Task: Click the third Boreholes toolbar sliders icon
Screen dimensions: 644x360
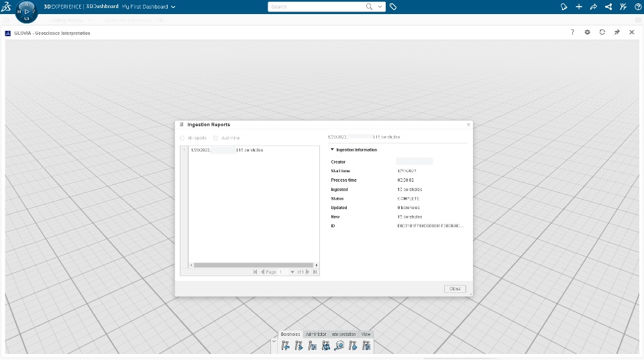Action: point(313,346)
